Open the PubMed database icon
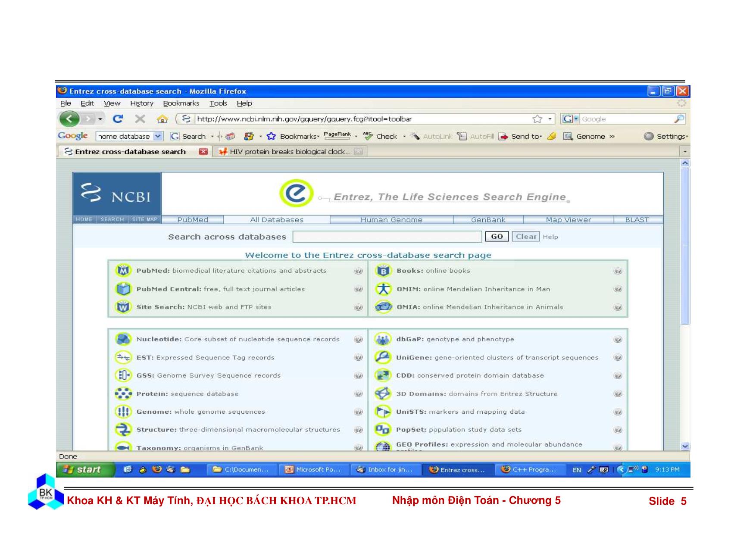The height and width of the screenshot is (534, 756). (x=123, y=271)
